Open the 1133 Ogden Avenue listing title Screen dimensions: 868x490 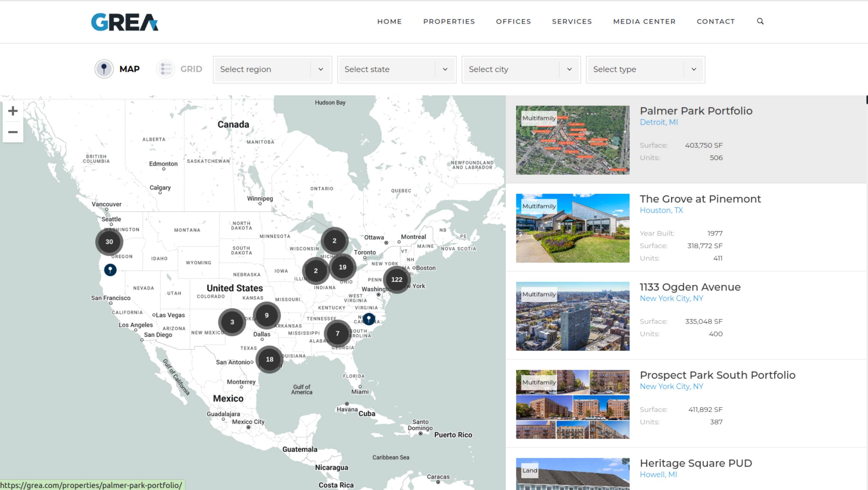tap(690, 287)
